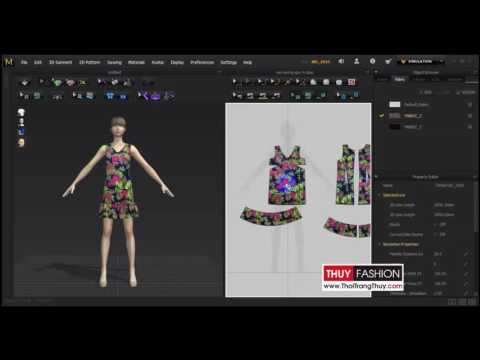This screenshot has width=480, height=360.
Task: Click the white rounded square icon in 2D toolbar
Action: coord(326,82)
